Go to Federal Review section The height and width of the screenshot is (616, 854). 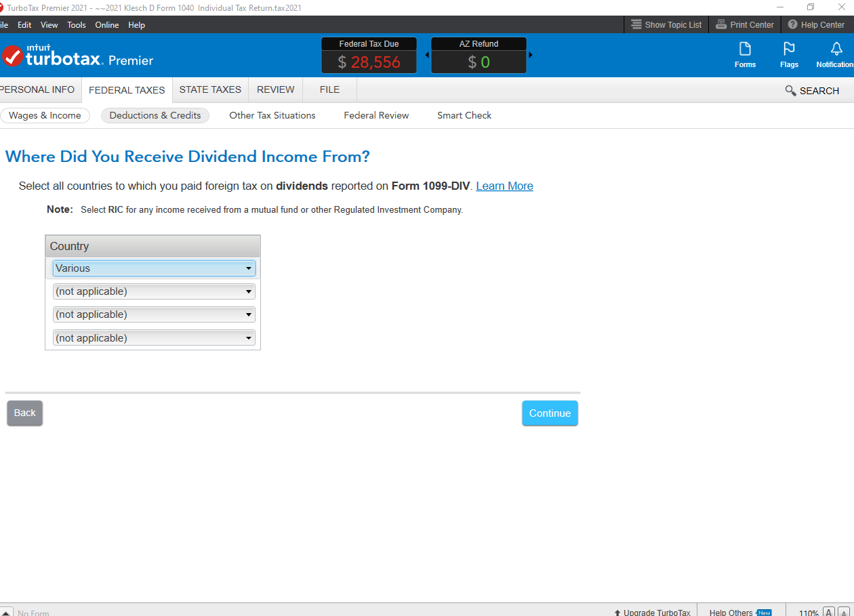pyautogui.click(x=376, y=115)
